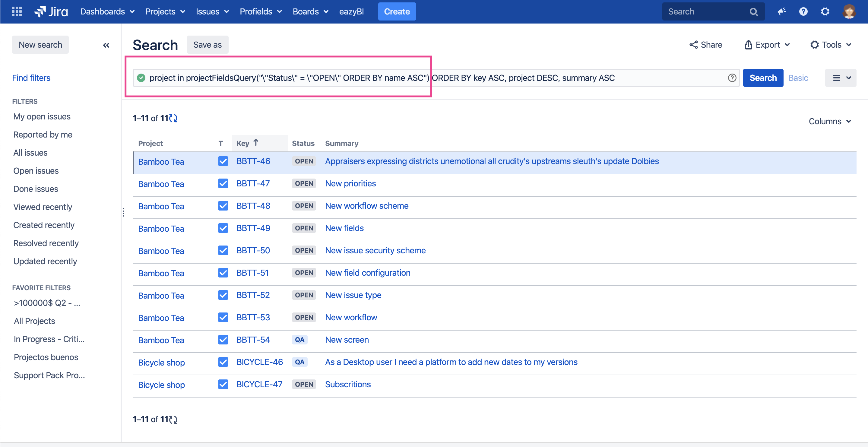Open the Export dropdown
Image resolution: width=868 pixels, height=447 pixels.
pyautogui.click(x=767, y=45)
